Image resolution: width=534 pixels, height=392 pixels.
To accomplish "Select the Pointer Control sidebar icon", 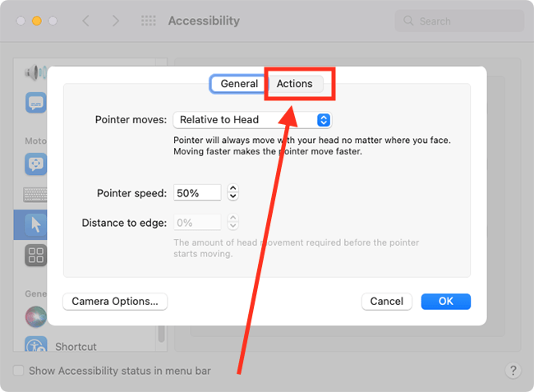I will pos(35,225).
